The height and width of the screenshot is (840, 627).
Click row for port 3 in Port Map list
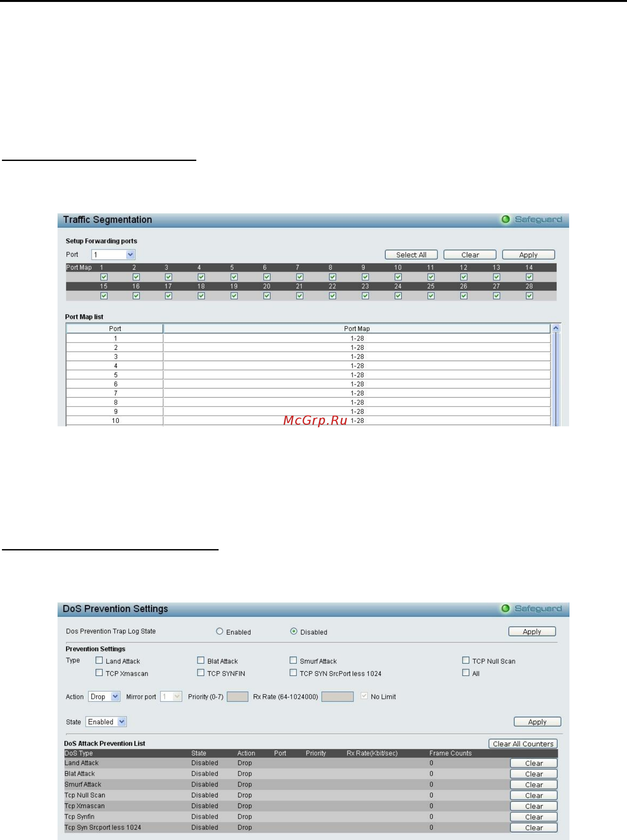[308, 356]
